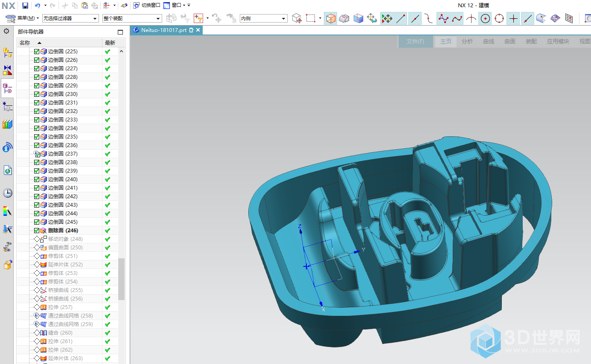This screenshot has height=364, width=591.
Task: Click the navigator vertical scrollbar thumb
Action: coord(122,279)
